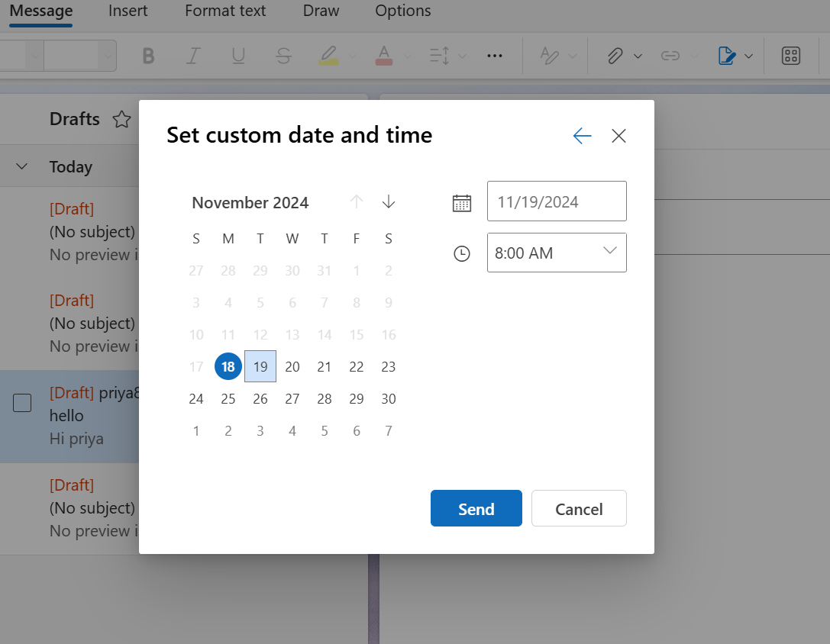Click the clock icon next to the time field
This screenshot has width=830, height=644.
[462, 253]
